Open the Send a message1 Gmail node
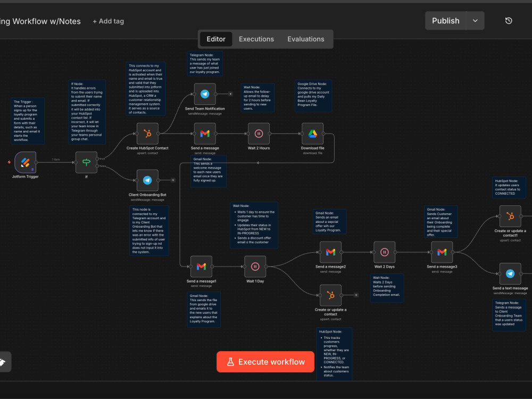 pos(201,267)
